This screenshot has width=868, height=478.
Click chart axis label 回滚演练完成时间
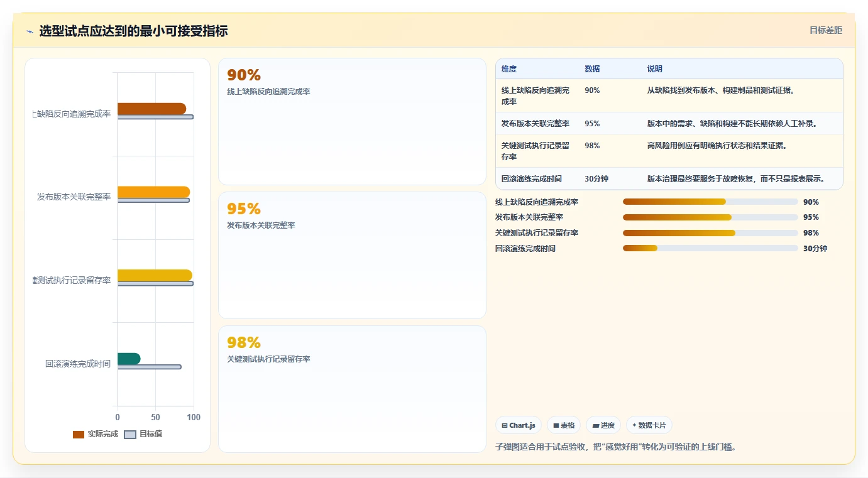pos(78,364)
